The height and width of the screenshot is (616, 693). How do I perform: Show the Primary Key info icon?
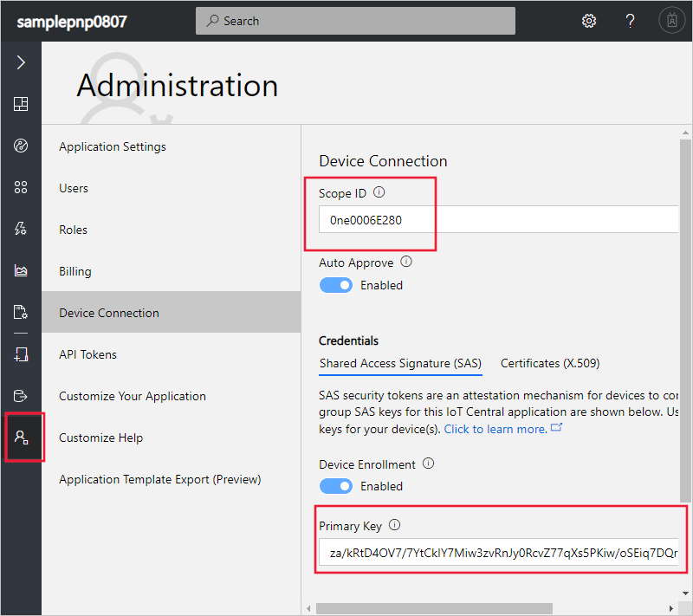(394, 524)
